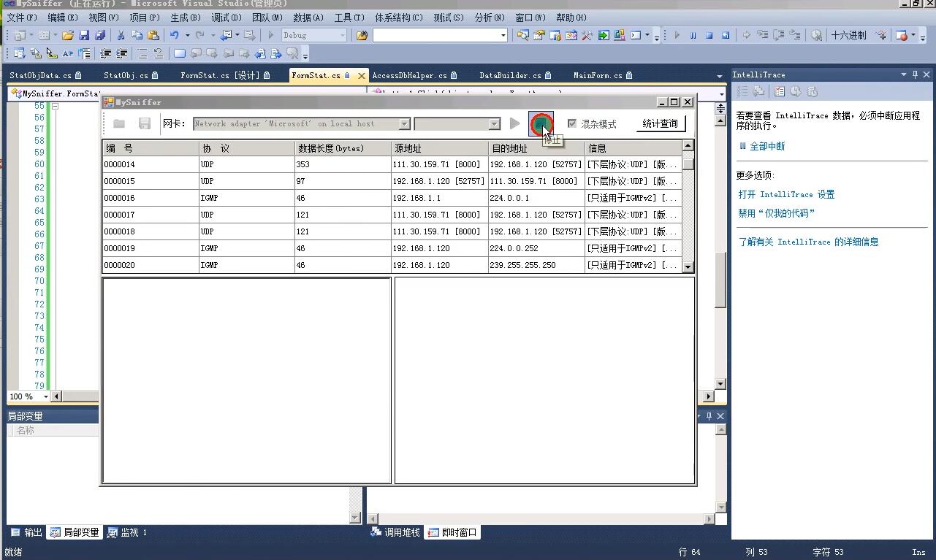Open the IntelliTrace window position dropdown arrow
Viewport: 936px width, 560px height.
tap(903, 74)
